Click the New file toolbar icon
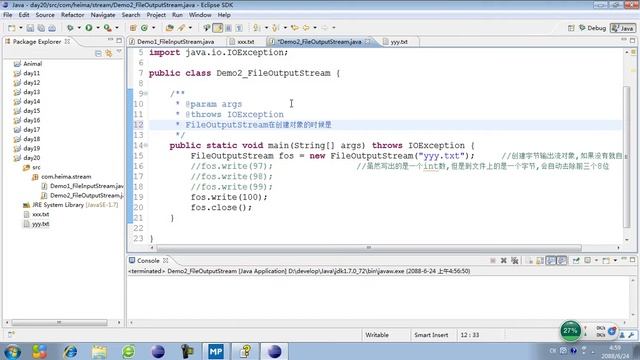Image resolution: width=640 pixels, height=360 pixels. pos(11,28)
